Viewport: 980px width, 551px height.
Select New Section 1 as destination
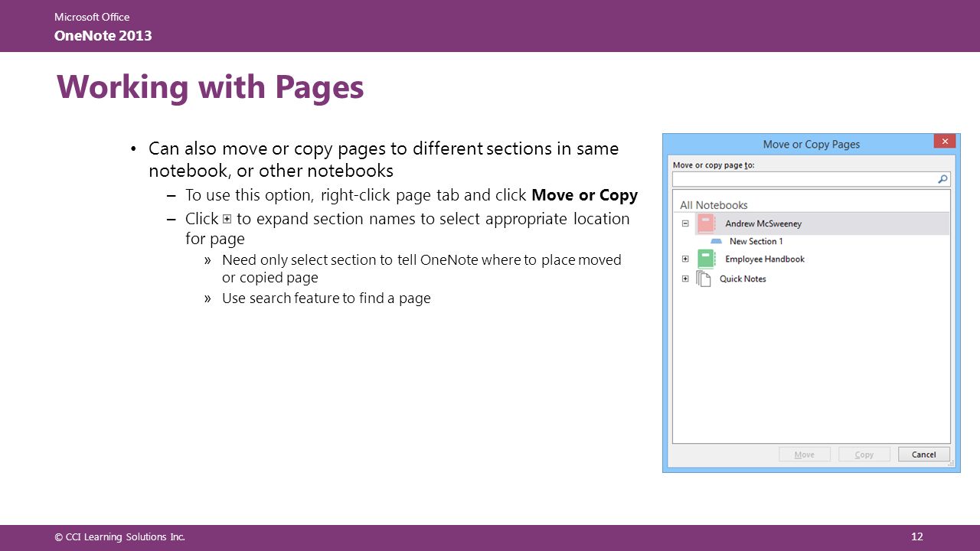(x=756, y=241)
